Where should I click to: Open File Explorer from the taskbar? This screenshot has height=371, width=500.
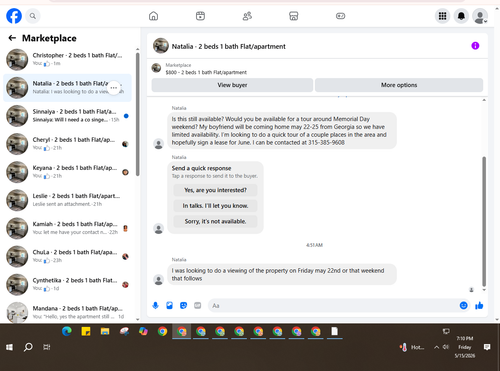(105, 331)
